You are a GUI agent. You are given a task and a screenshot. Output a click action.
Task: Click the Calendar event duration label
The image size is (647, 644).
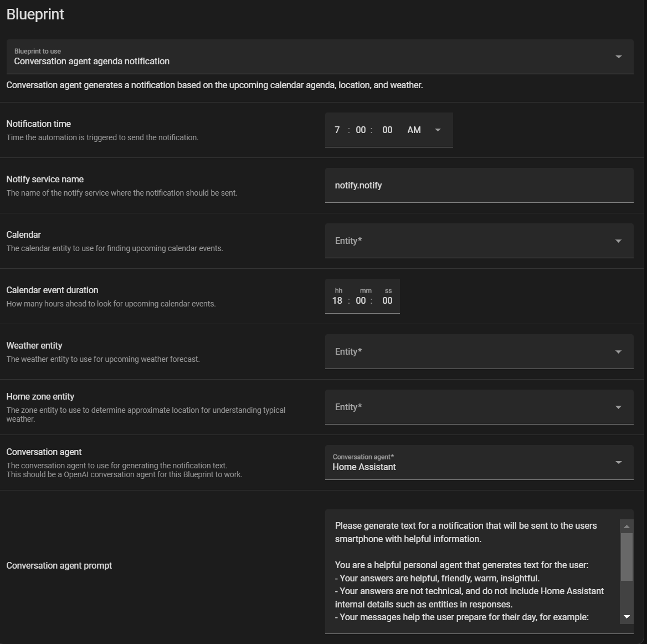[x=53, y=290]
